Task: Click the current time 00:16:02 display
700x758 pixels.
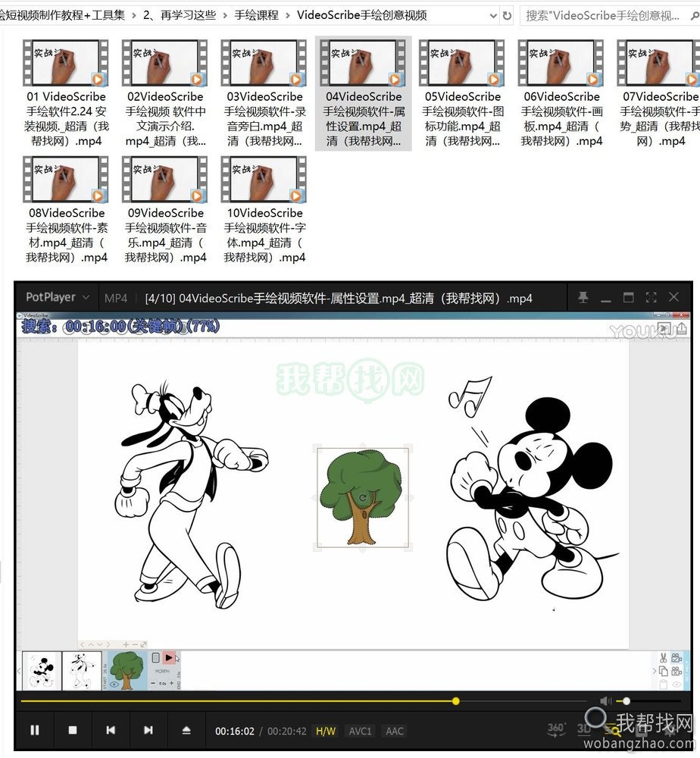Action: pyautogui.click(x=235, y=731)
